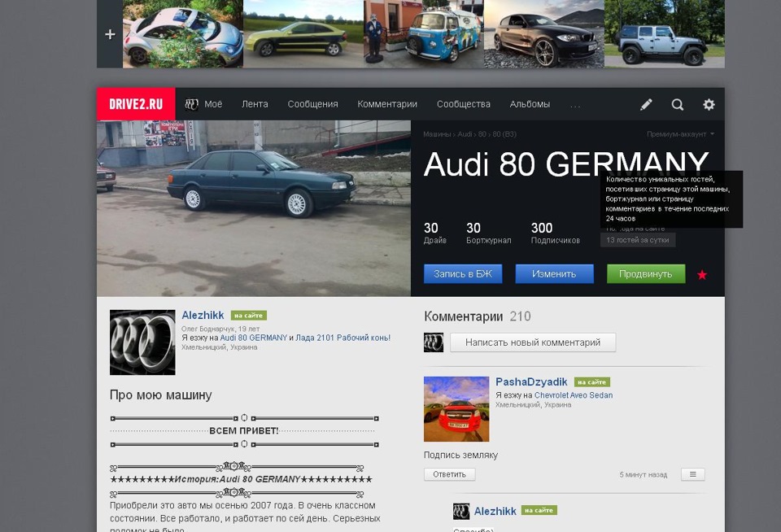Viewport: 781px width, 532px height.
Task: Open the Лента tab
Action: tap(255, 104)
